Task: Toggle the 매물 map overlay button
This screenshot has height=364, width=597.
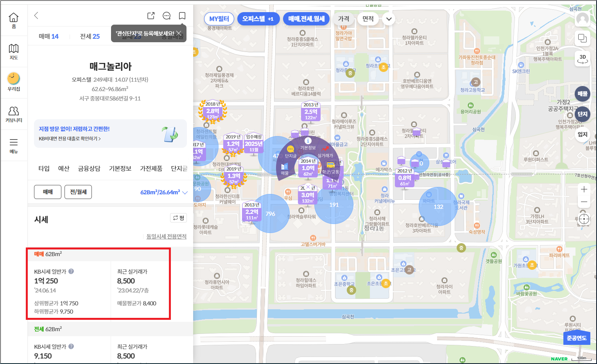Action: tap(583, 94)
